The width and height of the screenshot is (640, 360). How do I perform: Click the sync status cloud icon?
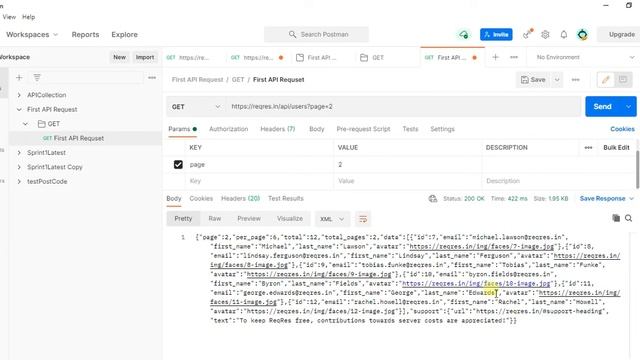point(464,35)
